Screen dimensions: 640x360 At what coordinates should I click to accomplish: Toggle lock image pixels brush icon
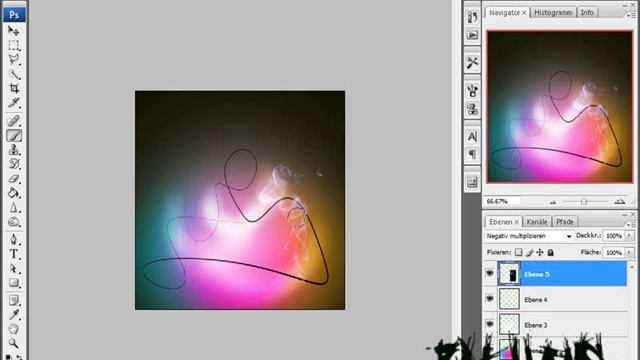pyautogui.click(x=529, y=252)
